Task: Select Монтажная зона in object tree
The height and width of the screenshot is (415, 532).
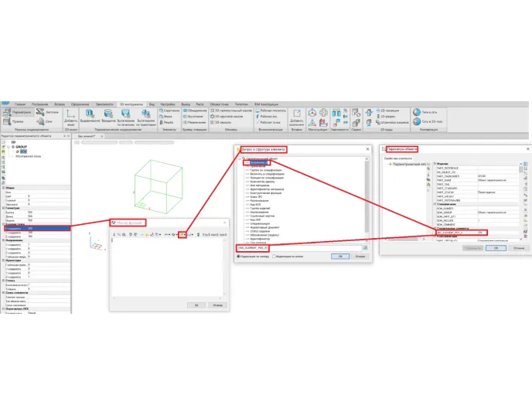Action: (x=28, y=156)
